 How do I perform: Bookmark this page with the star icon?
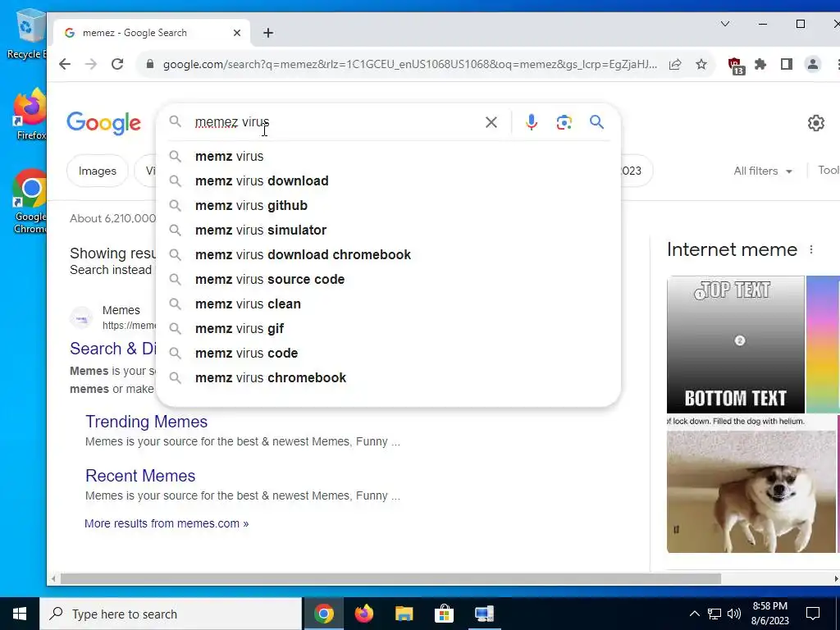[701, 64]
